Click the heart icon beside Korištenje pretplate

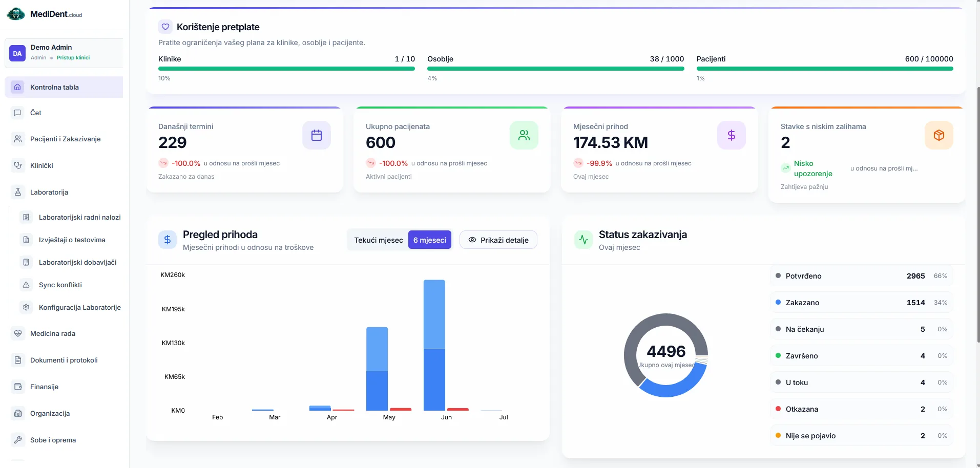pos(165,27)
